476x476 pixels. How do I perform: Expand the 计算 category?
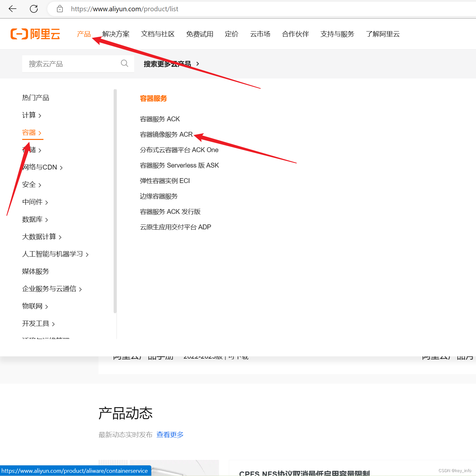(32, 115)
